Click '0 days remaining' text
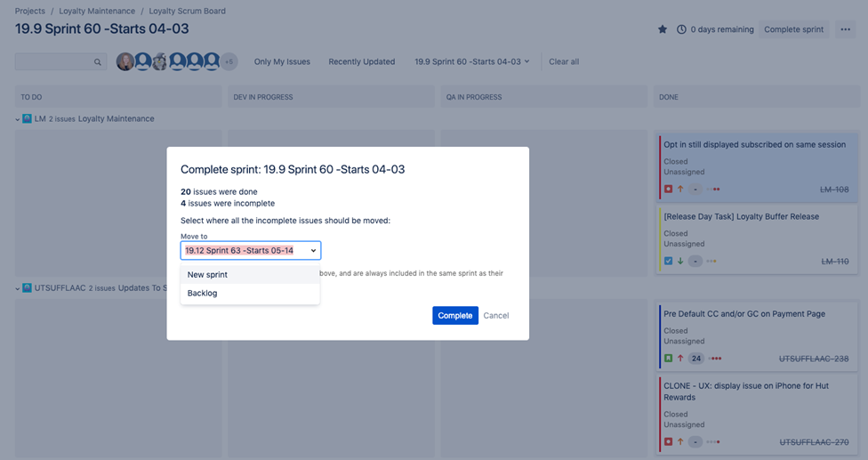This screenshot has height=460, width=868. pyautogui.click(x=722, y=29)
